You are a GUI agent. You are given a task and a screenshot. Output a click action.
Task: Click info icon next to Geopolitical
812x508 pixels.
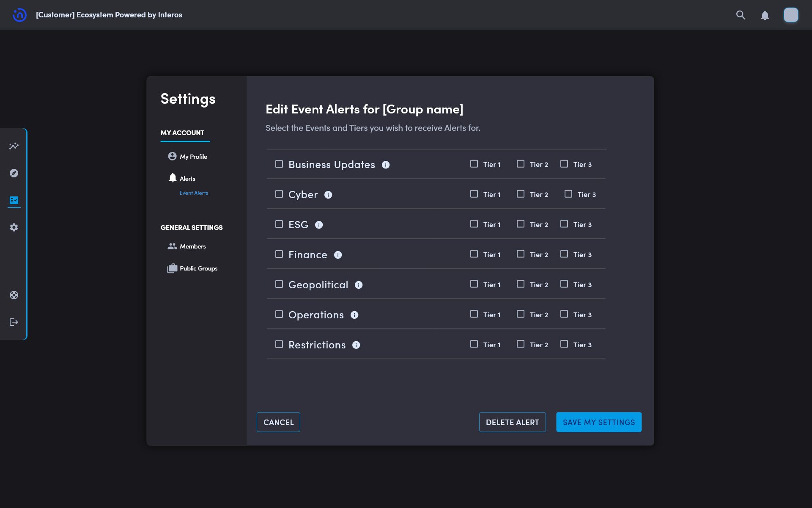[359, 285]
